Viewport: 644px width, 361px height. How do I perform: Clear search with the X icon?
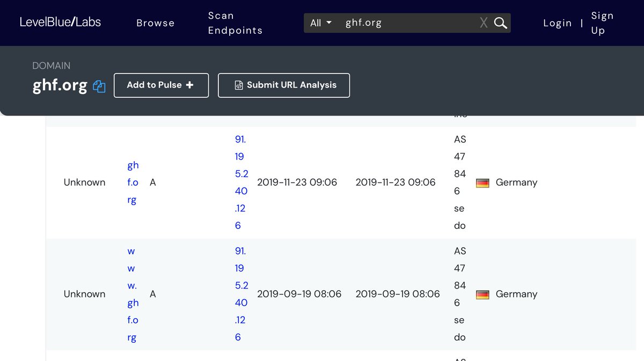(x=484, y=23)
